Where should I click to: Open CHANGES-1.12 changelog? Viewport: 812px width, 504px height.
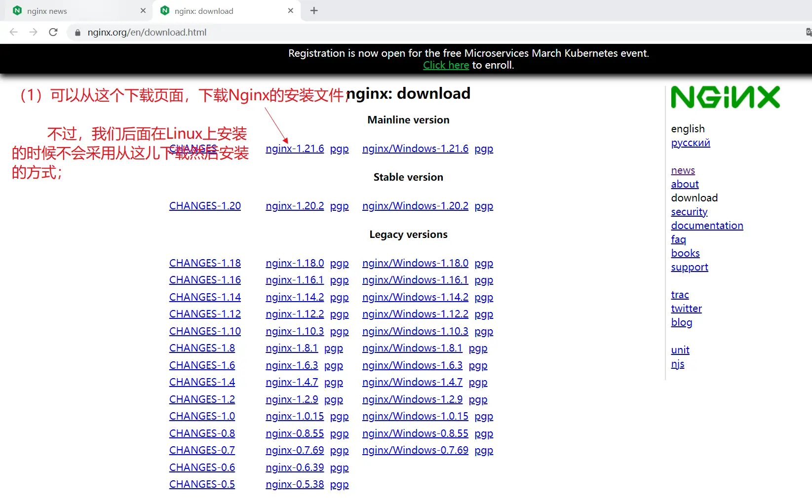205,314
